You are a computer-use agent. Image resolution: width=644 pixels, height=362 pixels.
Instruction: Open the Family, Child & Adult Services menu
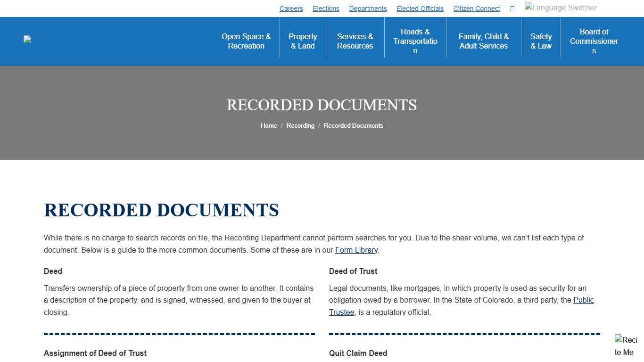point(484,41)
